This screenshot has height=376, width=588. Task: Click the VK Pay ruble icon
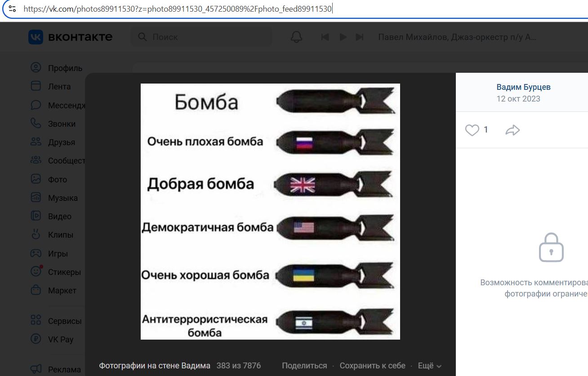tap(36, 339)
